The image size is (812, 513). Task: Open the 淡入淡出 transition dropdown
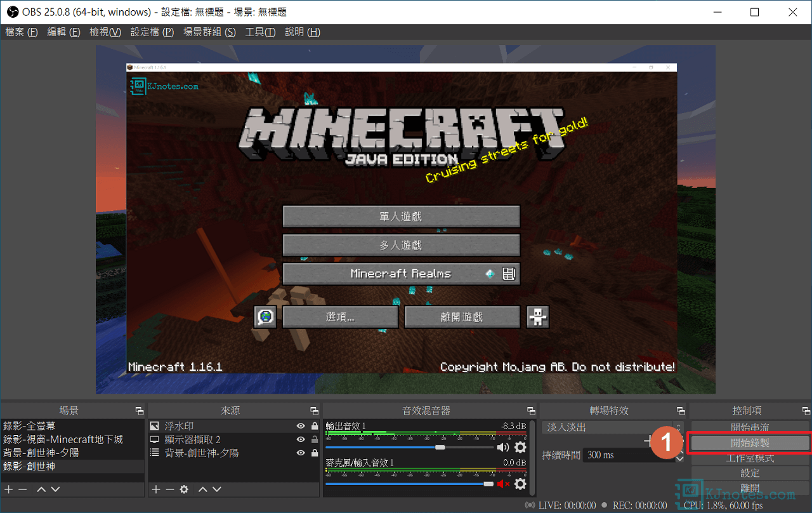(613, 427)
